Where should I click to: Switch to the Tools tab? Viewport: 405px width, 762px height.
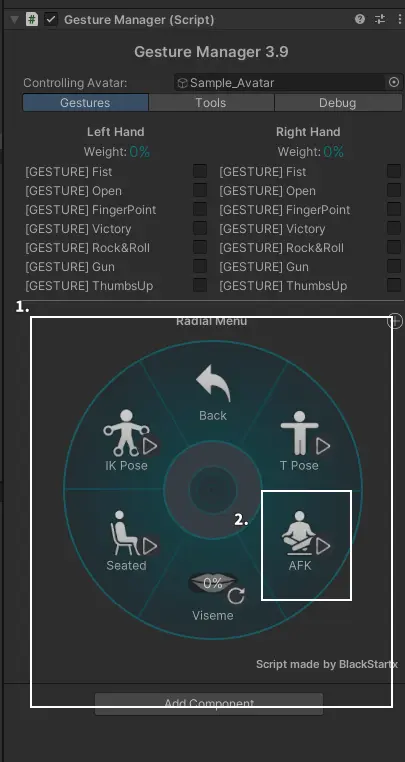211,103
